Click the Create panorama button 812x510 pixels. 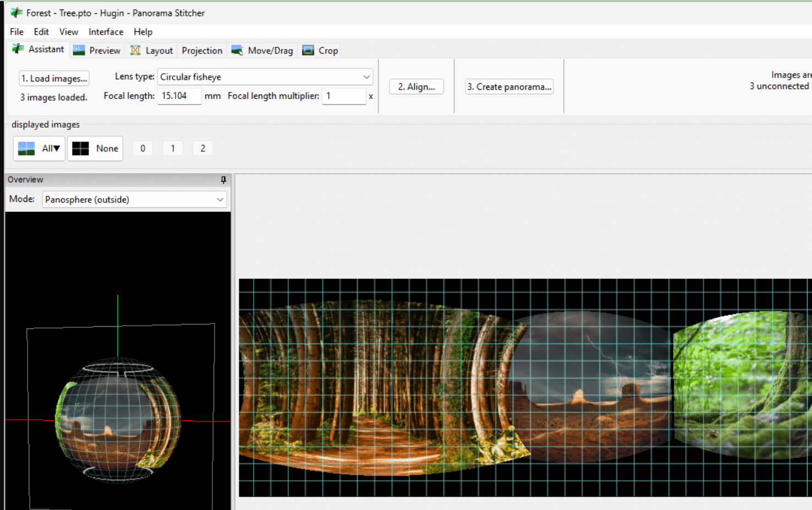(x=509, y=86)
